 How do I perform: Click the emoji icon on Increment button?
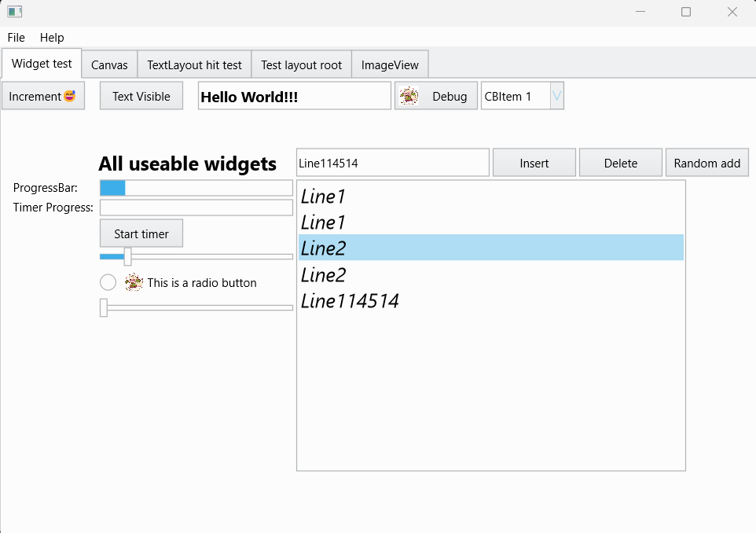tap(70, 96)
